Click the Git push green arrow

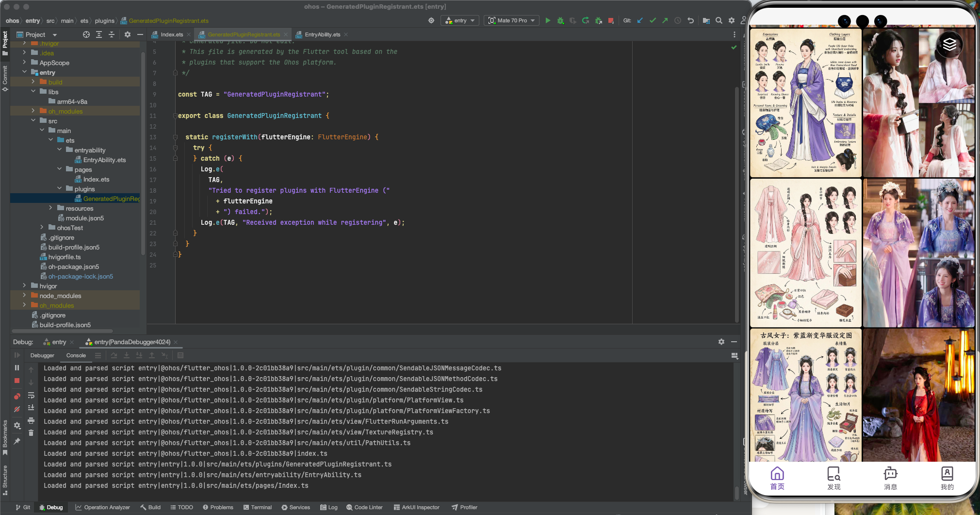coord(665,20)
